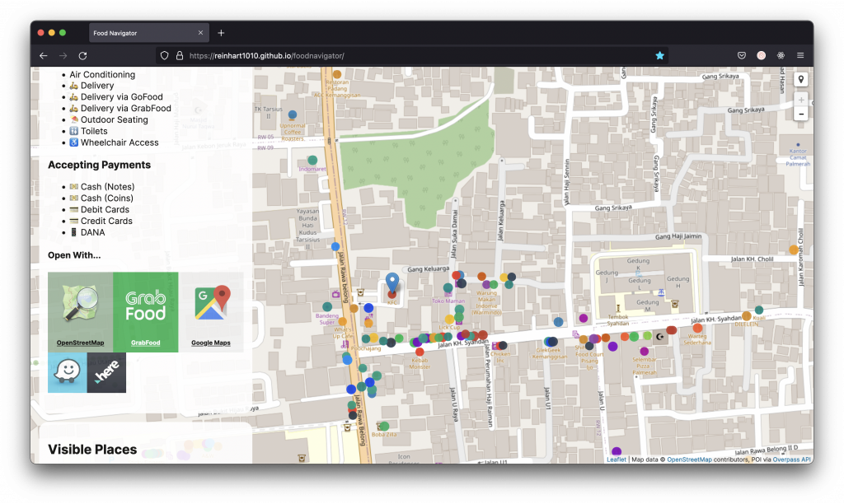Open the Google Maps tile
Image resolution: width=844 pixels, height=504 pixels.
[x=211, y=311]
